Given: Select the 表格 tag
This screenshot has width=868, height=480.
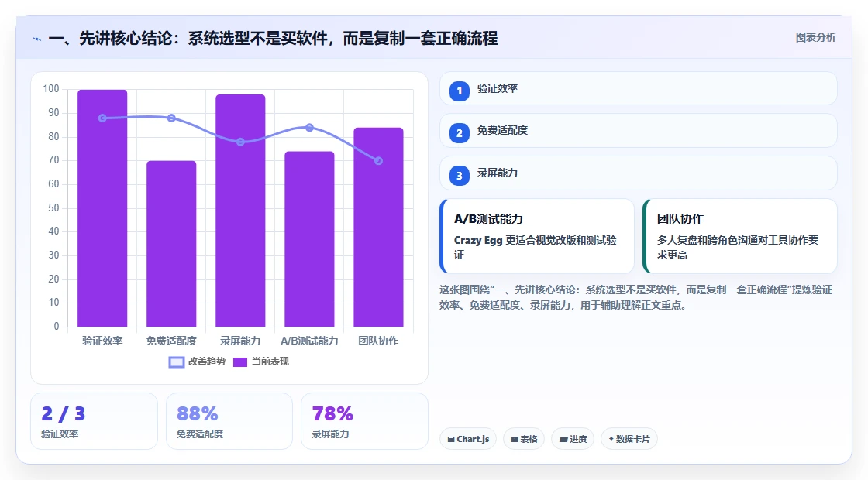Looking at the screenshot, I should tap(524, 439).
